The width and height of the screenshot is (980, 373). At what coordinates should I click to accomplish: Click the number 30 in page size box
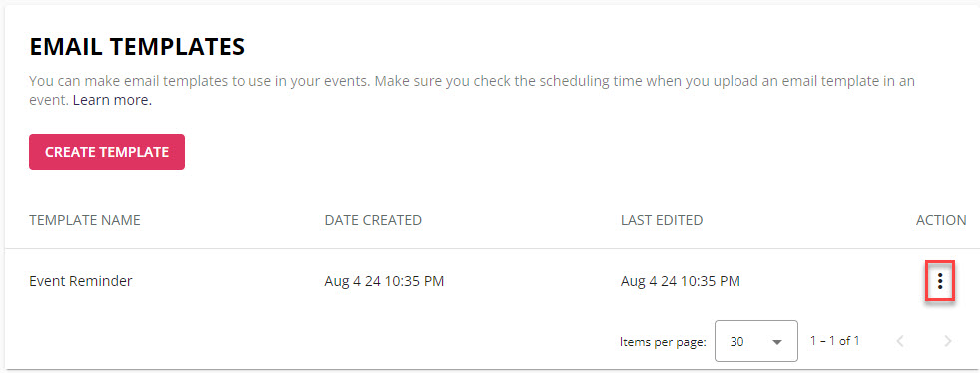(736, 342)
